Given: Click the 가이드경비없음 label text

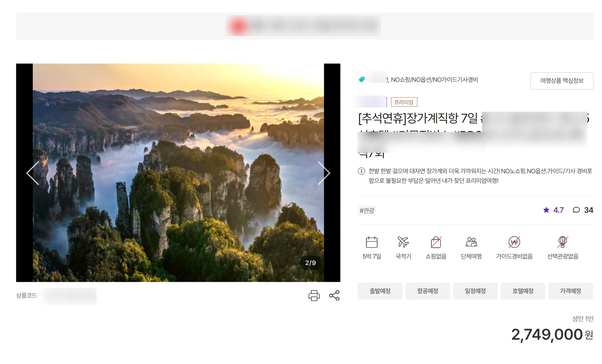Looking at the screenshot, I should [514, 256].
